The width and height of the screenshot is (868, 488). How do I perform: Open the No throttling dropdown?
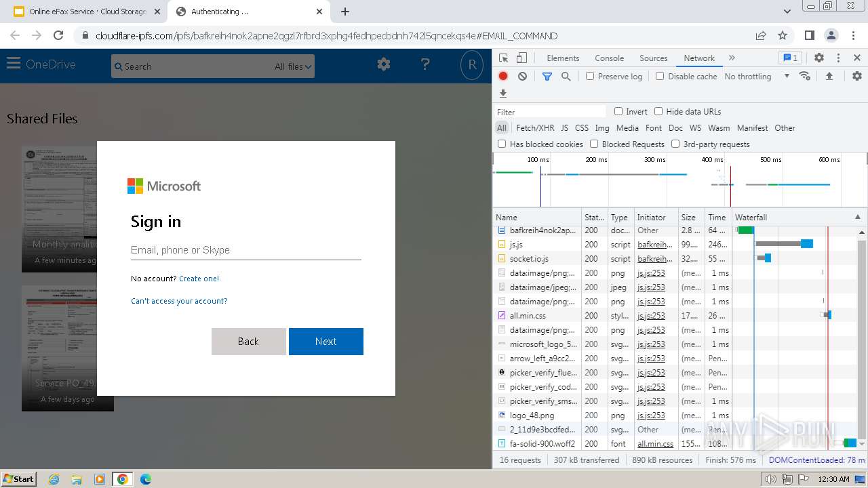[x=757, y=77]
